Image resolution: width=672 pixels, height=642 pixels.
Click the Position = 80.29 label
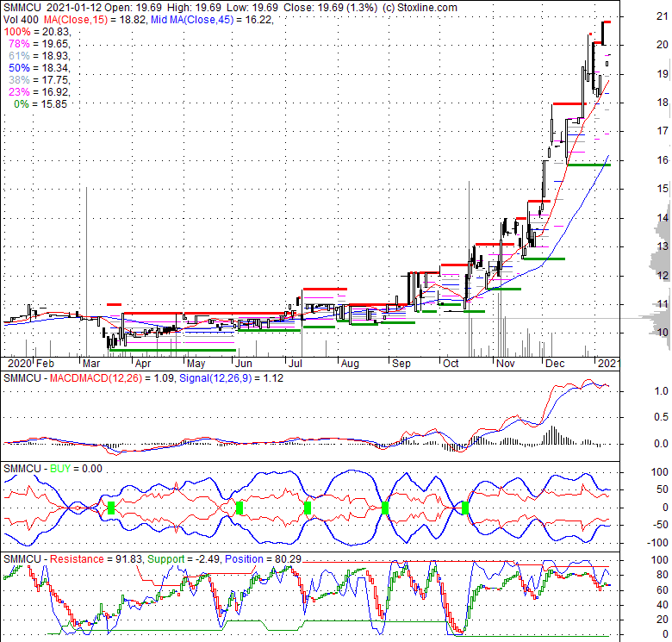click(x=263, y=559)
